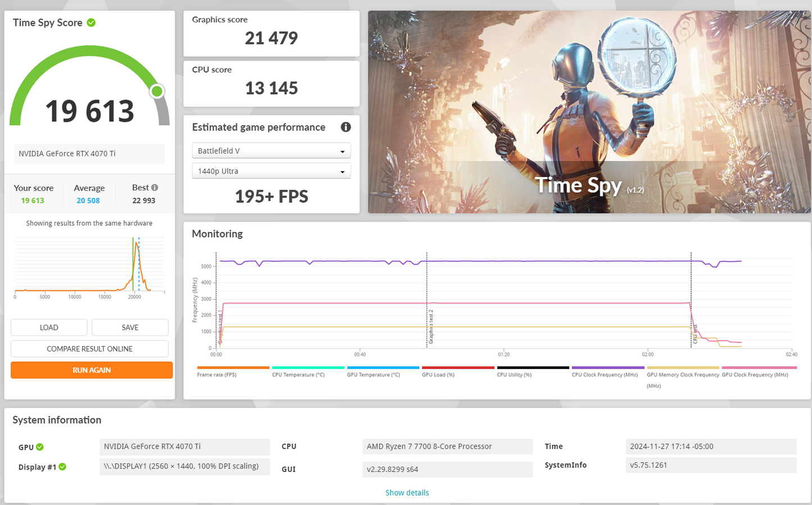Click the orange RUN AGAIN button
This screenshot has width=812, height=505.
coord(92,370)
